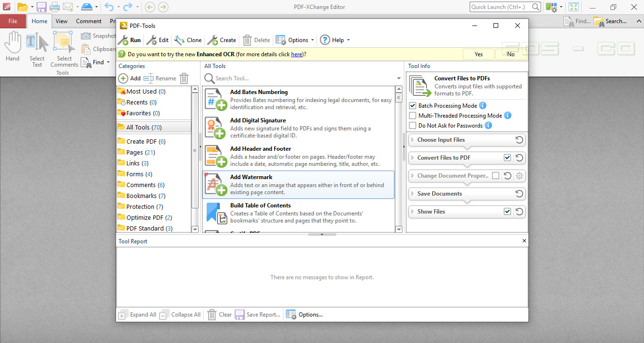644x343 pixels.
Task: Open the Favorites category
Action: pyautogui.click(x=153, y=113)
